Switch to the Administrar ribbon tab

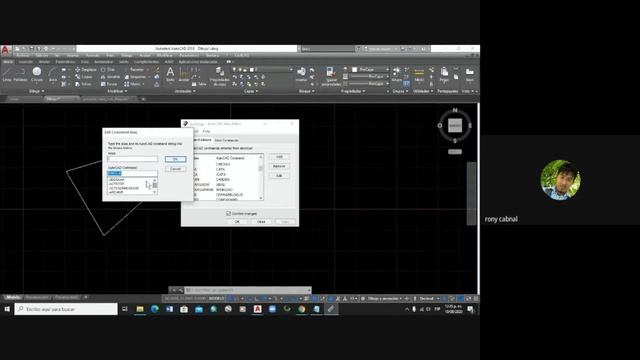tap(103, 62)
